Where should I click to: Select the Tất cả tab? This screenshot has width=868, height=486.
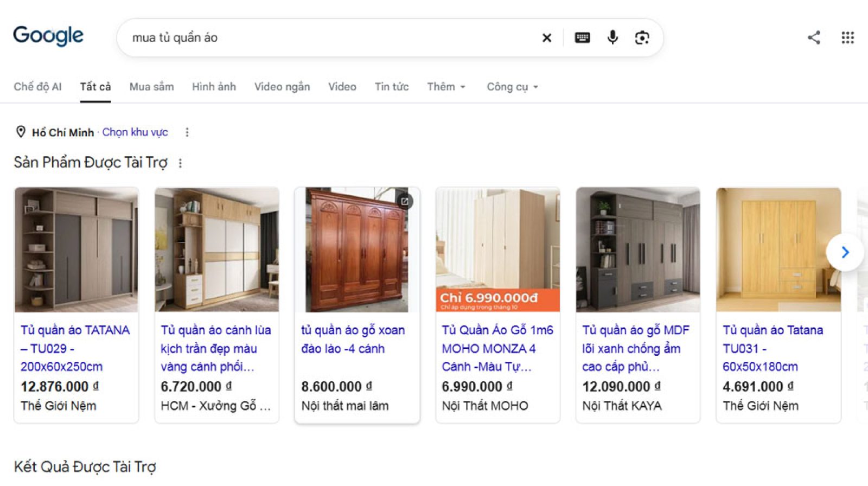click(95, 87)
